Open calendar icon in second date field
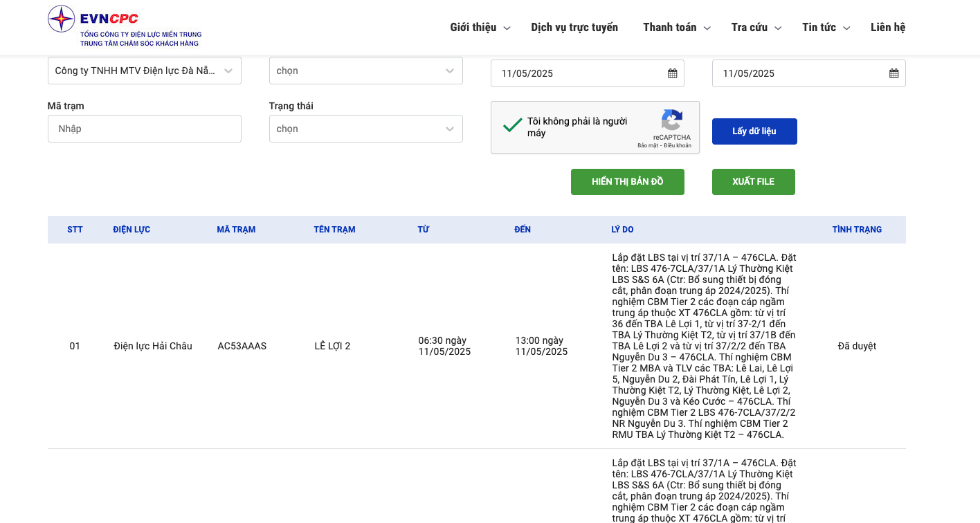The height and width of the screenshot is (523, 980). click(893, 73)
